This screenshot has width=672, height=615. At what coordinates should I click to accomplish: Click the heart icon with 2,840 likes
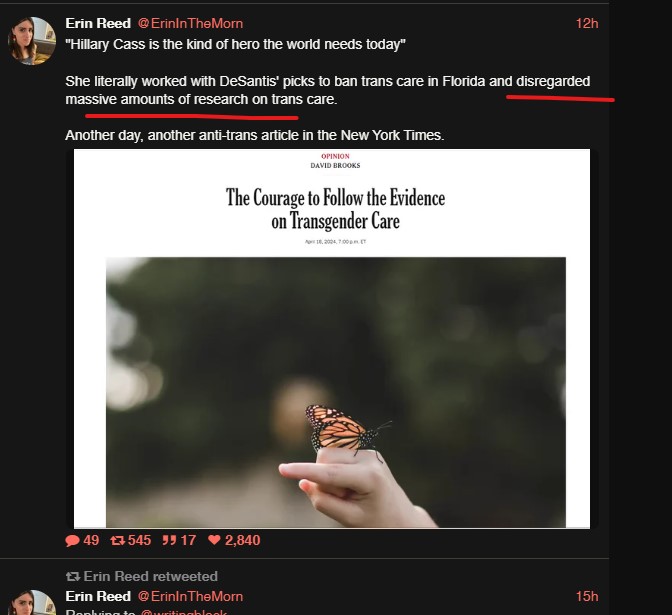click(x=213, y=540)
